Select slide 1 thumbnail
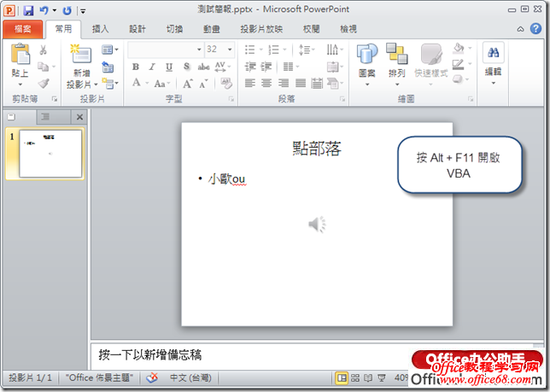550x392 pixels. click(x=50, y=154)
